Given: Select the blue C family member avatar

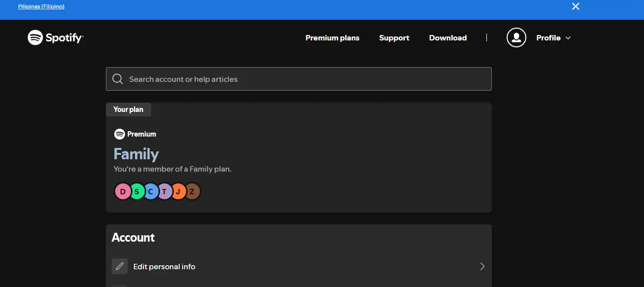Looking at the screenshot, I should click(150, 191).
